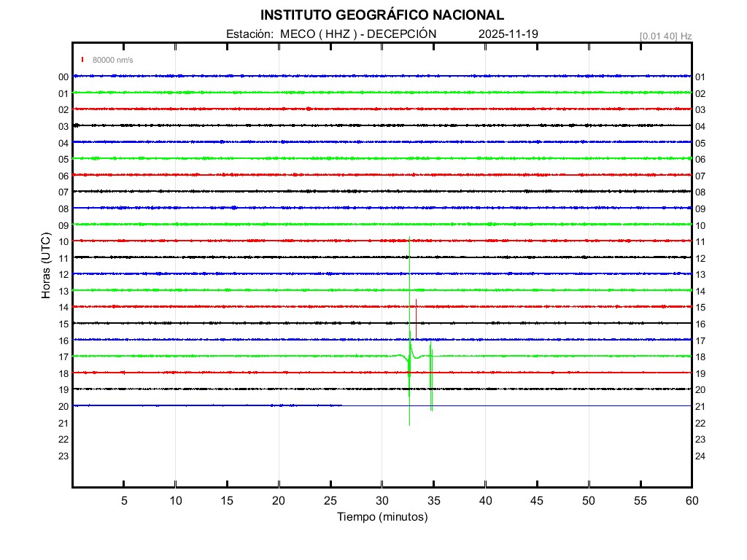Click the date 2025-11-19 in the header

click(508, 34)
